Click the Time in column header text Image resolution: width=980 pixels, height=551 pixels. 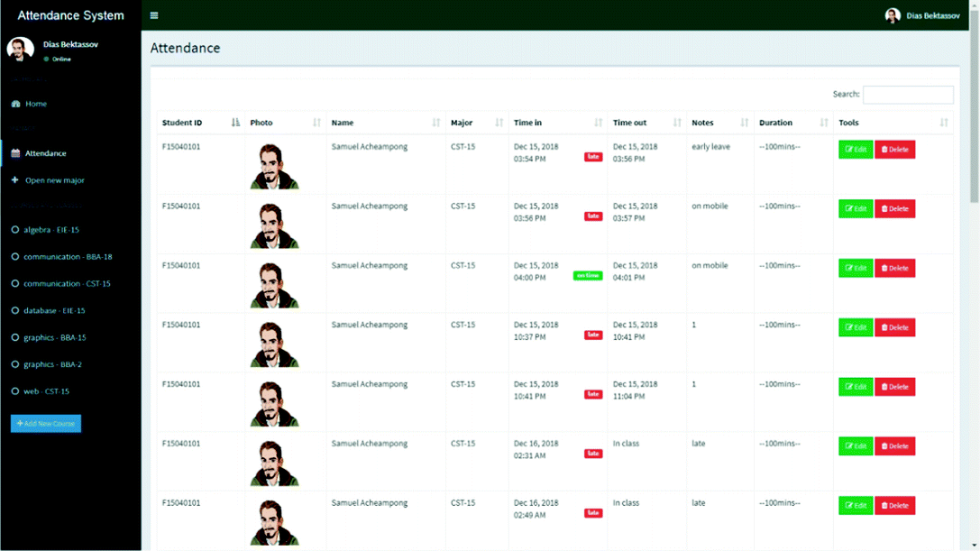527,123
